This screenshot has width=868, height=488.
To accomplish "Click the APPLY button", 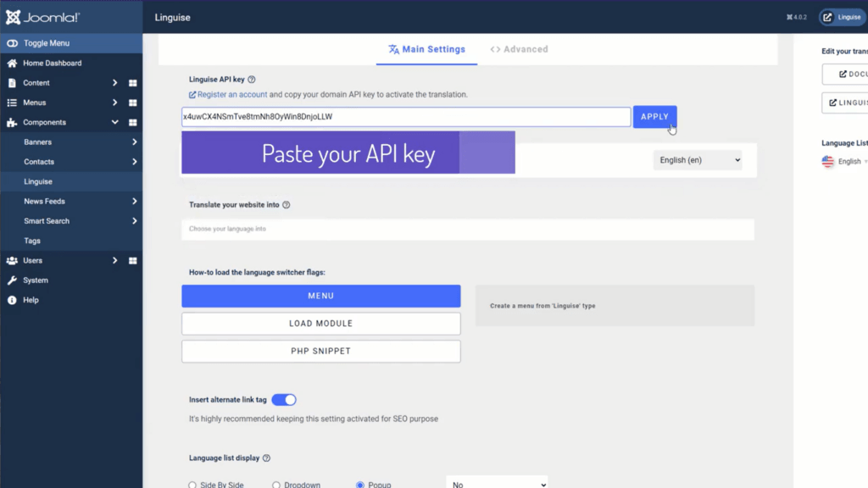I will (654, 117).
